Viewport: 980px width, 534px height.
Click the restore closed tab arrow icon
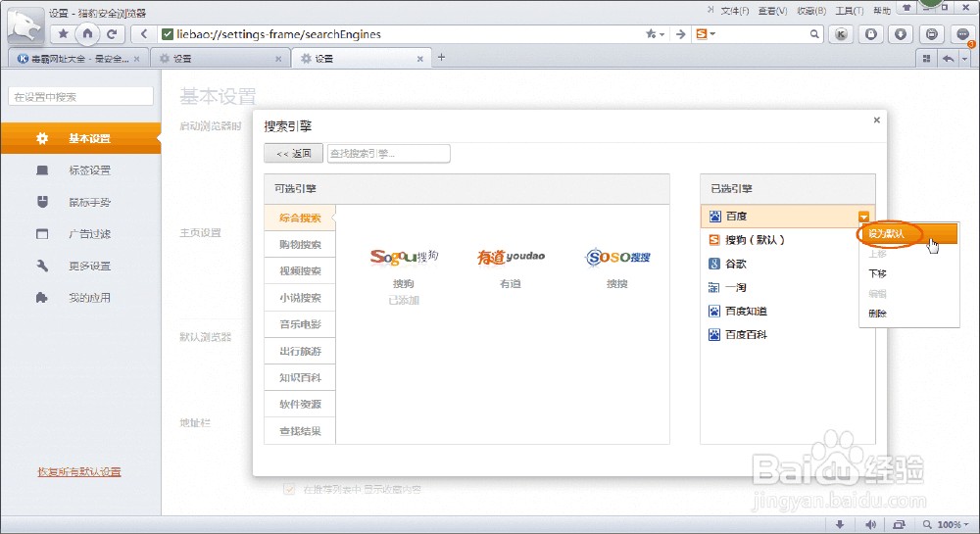949,59
